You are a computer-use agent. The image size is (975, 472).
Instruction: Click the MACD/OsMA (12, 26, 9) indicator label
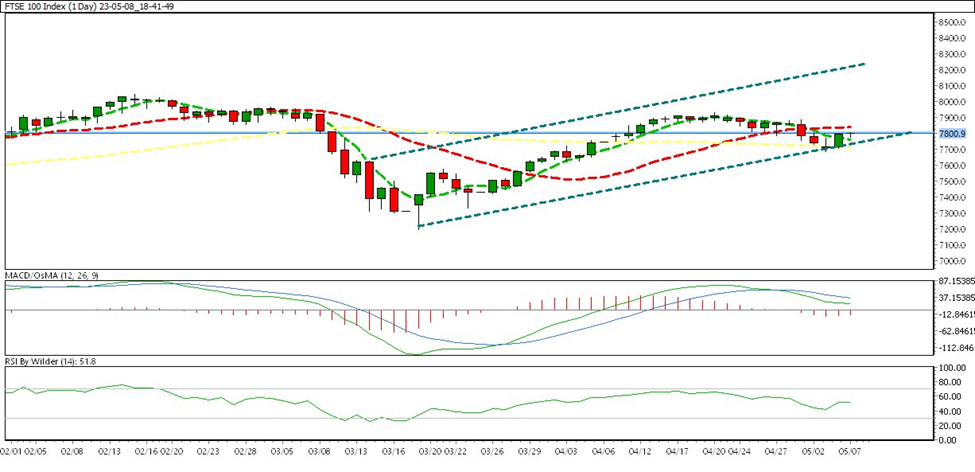(x=52, y=275)
